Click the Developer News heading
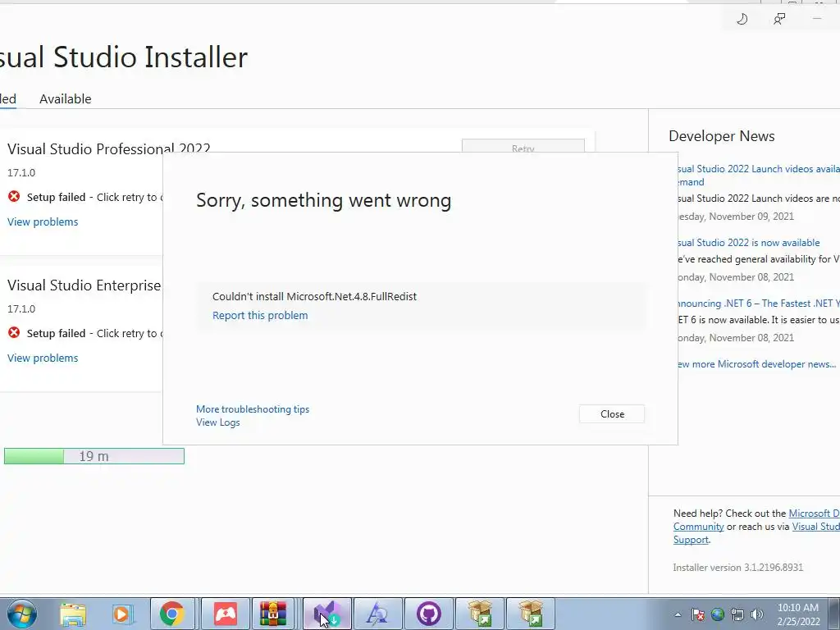This screenshot has width=840, height=630. pos(722,136)
